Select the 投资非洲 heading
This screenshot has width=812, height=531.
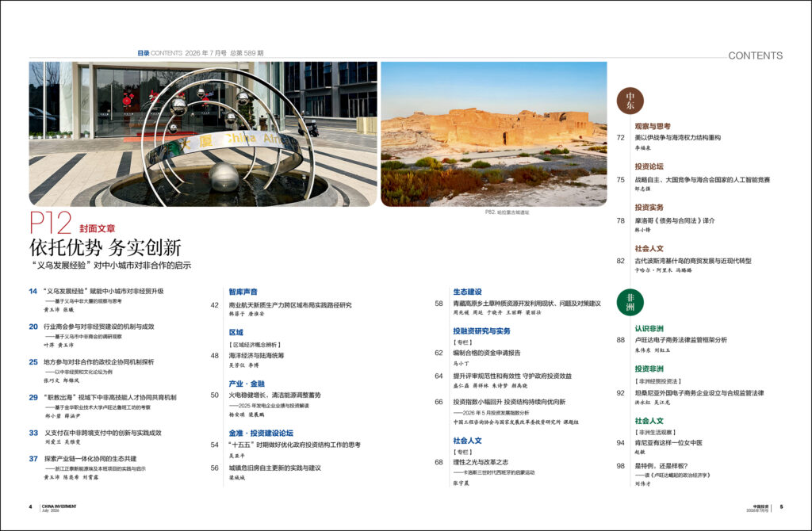(x=649, y=369)
